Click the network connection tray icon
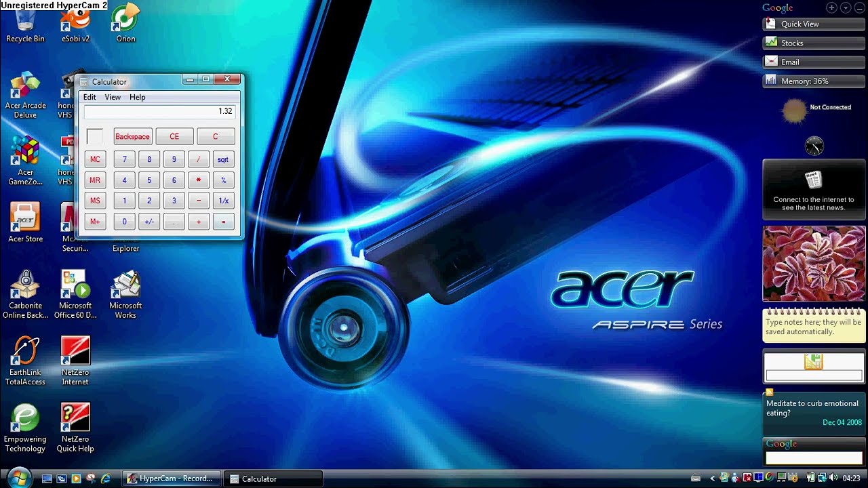 822,479
